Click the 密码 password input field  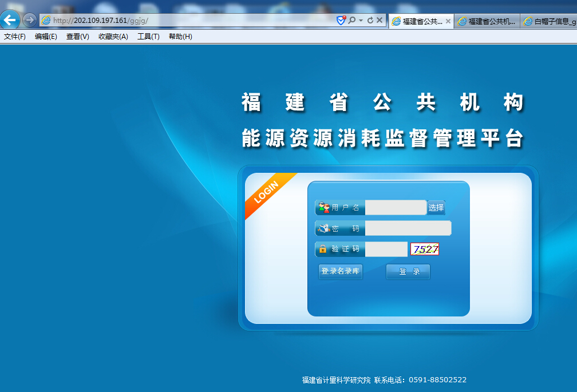408,228
